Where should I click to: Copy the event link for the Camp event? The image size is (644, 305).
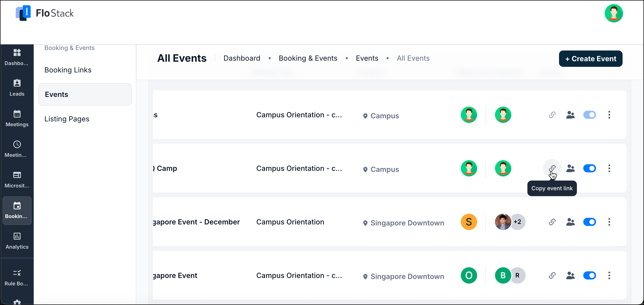552,168
